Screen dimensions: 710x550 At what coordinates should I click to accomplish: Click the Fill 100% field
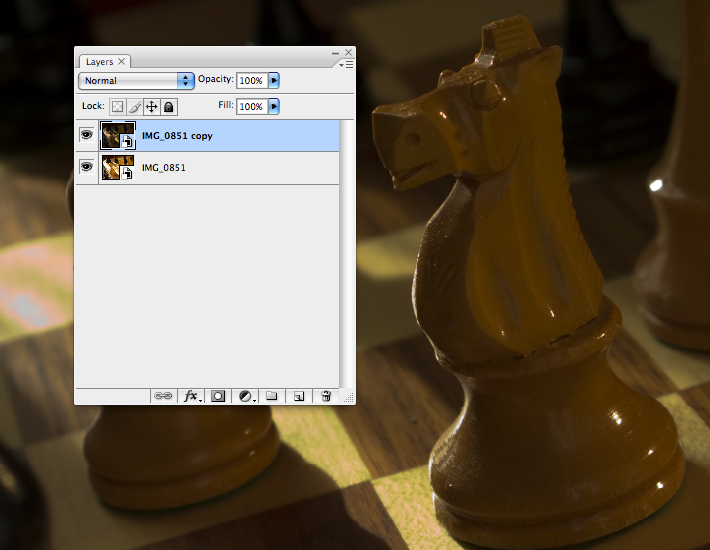(252, 106)
